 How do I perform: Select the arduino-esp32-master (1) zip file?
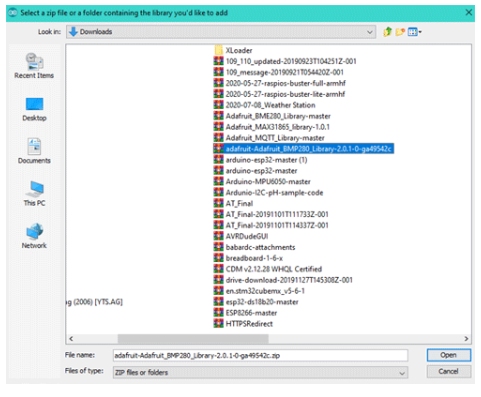(x=261, y=160)
